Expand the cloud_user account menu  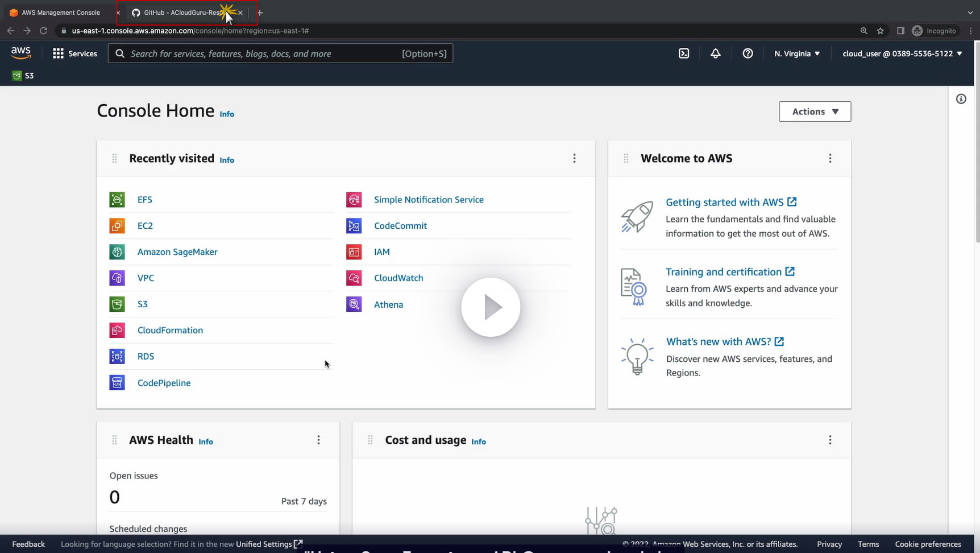tap(902, 53)
